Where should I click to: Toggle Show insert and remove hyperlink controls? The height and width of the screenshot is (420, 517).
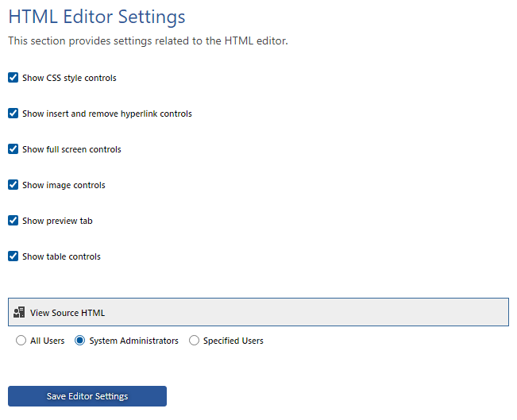(13, 113)
